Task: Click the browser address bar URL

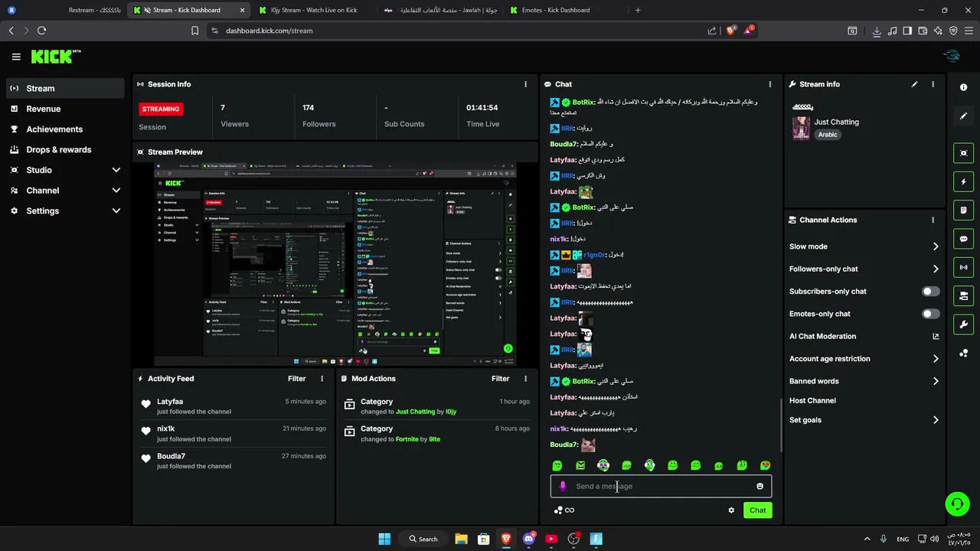Action: coord(269,31)
